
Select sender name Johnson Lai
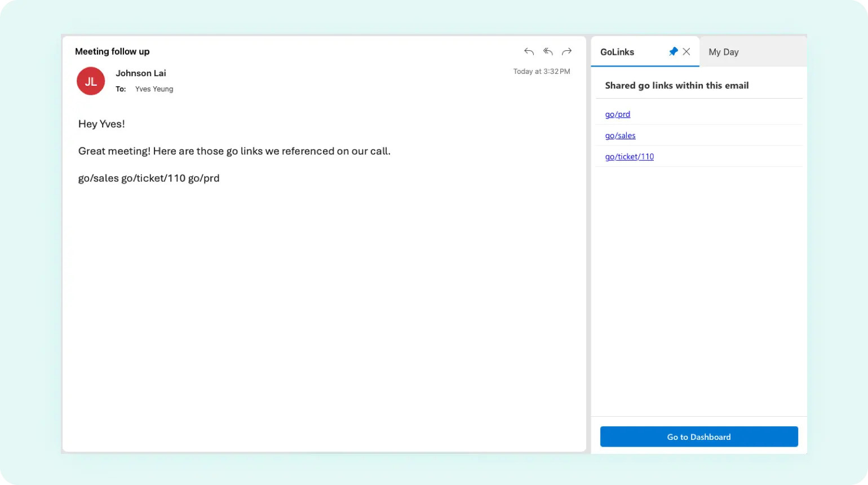[141, 73]
